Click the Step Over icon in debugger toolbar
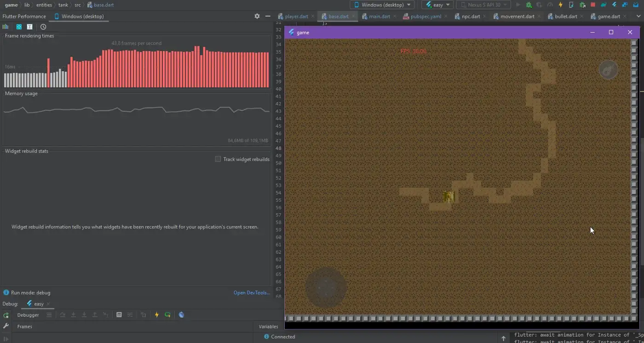 coord(63,315)
